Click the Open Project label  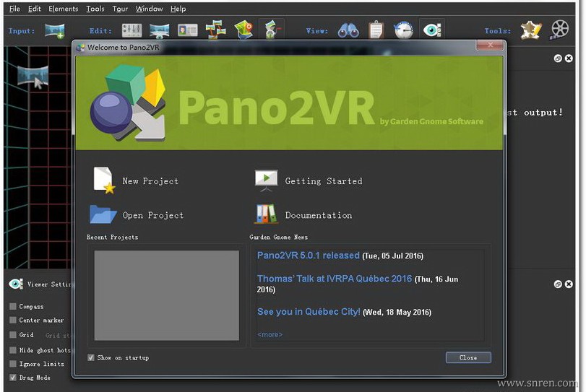click(153, 215)
